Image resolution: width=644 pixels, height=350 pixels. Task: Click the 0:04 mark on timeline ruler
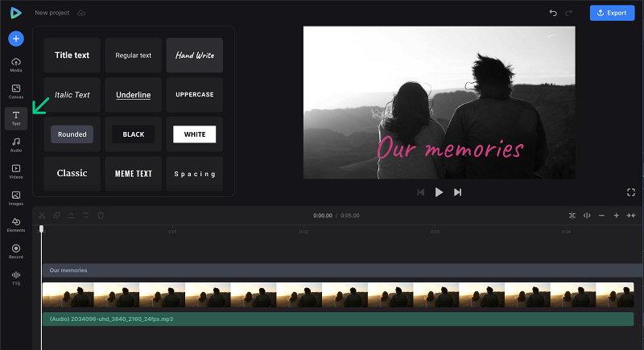(566, 232)
